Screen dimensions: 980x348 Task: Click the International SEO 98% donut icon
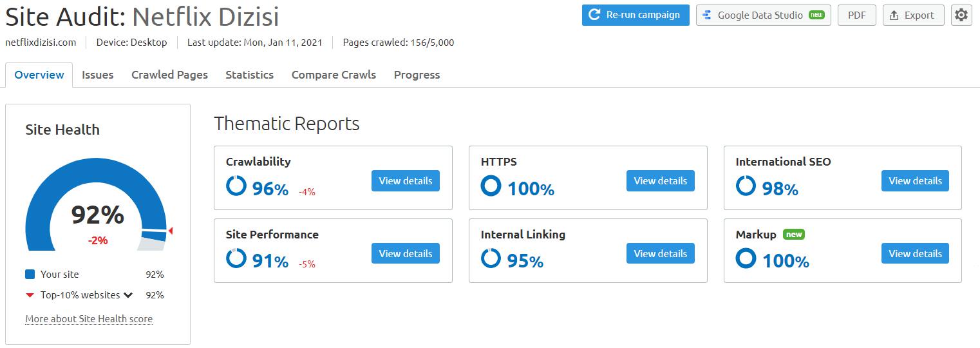pos(746,186)
